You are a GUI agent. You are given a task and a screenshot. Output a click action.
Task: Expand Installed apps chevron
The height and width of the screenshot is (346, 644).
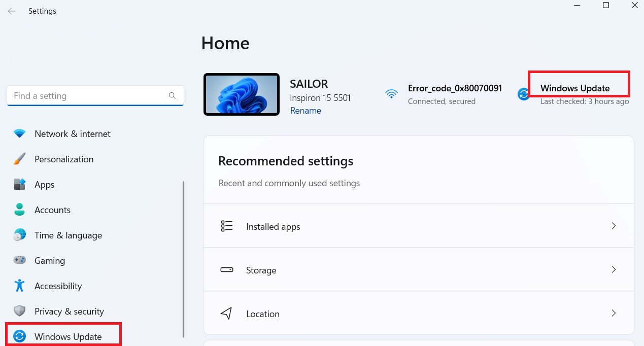(x=614, y=226)
